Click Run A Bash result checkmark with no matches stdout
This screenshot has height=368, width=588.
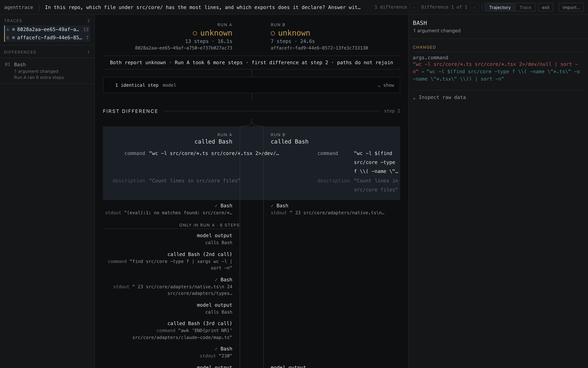coord(216,206)
